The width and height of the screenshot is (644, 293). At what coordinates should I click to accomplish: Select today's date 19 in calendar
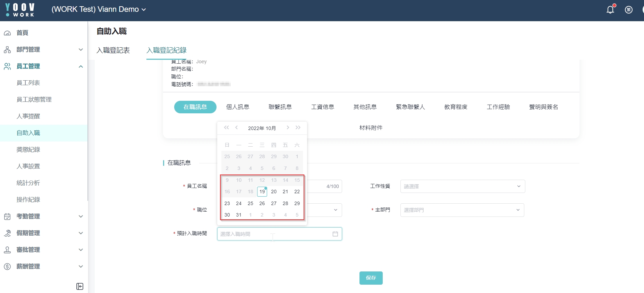262,192
